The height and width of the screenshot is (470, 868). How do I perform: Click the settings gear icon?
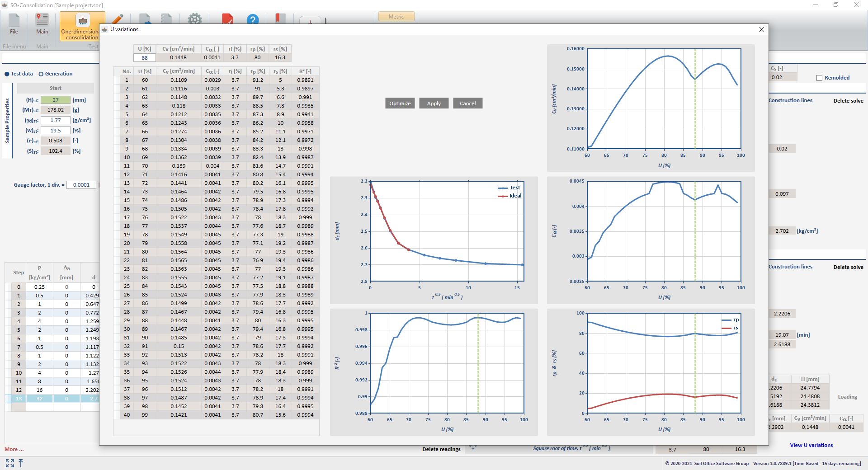click(195, 19)
